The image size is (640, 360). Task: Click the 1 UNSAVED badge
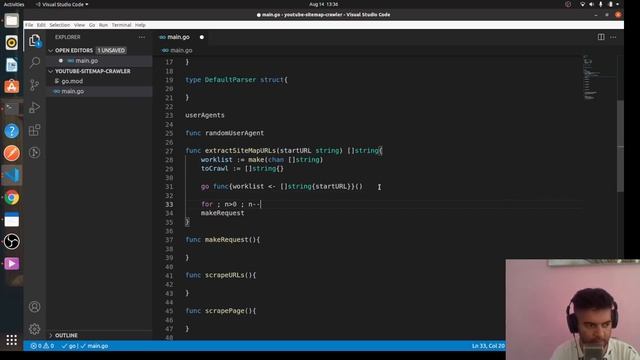pyautogui.click(x=111, y=51)
